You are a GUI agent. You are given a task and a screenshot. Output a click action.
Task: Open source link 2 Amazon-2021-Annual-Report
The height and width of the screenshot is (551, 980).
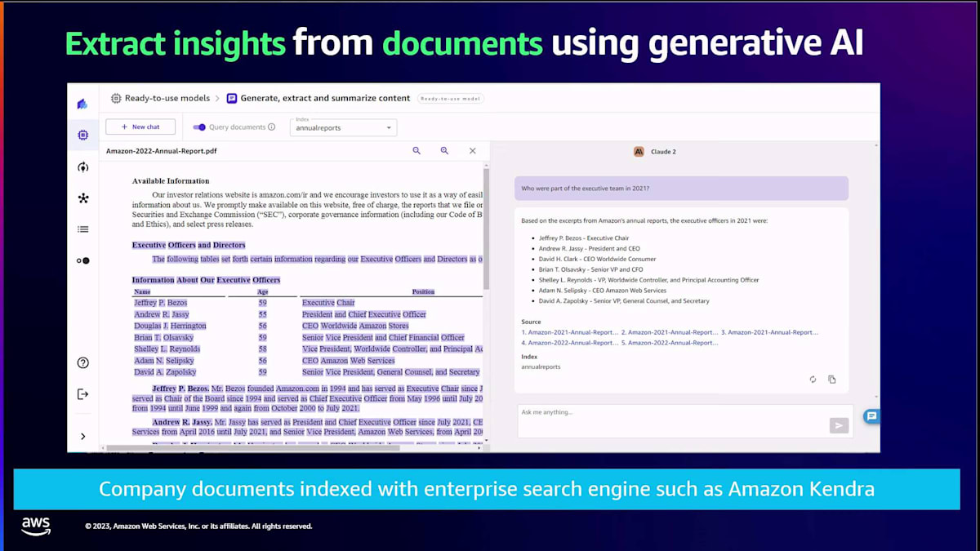[670, 332]
